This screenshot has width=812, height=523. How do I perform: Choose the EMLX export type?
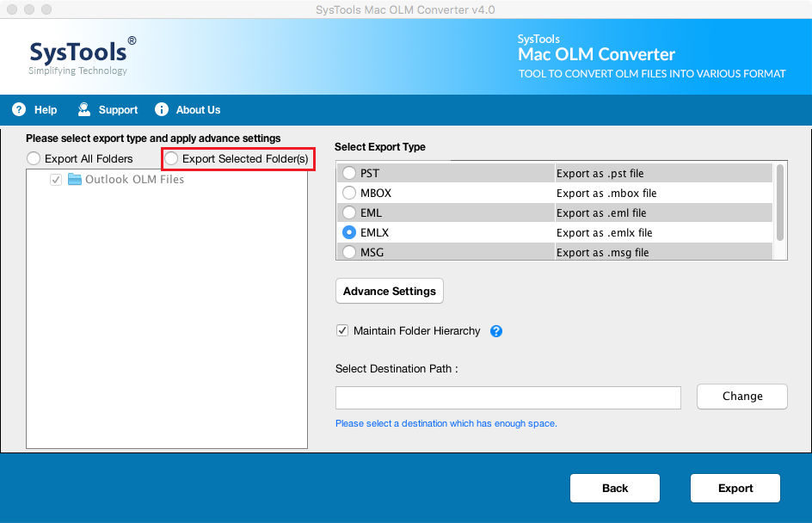[x=349, y=232]
